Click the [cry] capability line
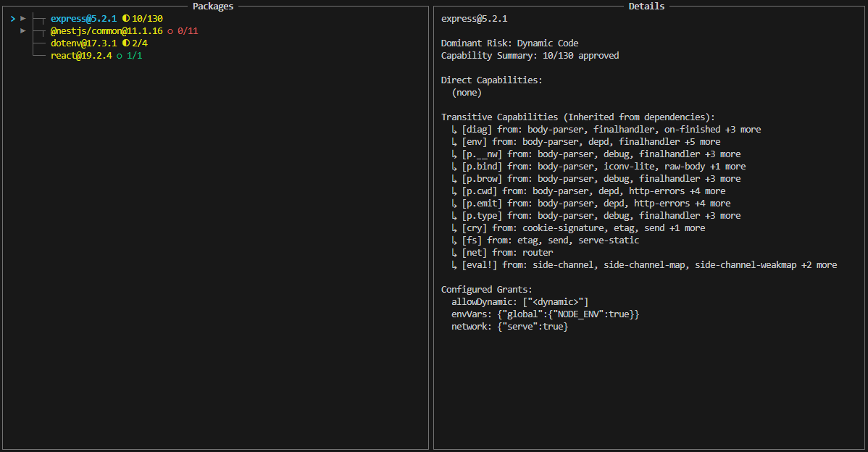The image size is (868, 452). click(578, 228)
